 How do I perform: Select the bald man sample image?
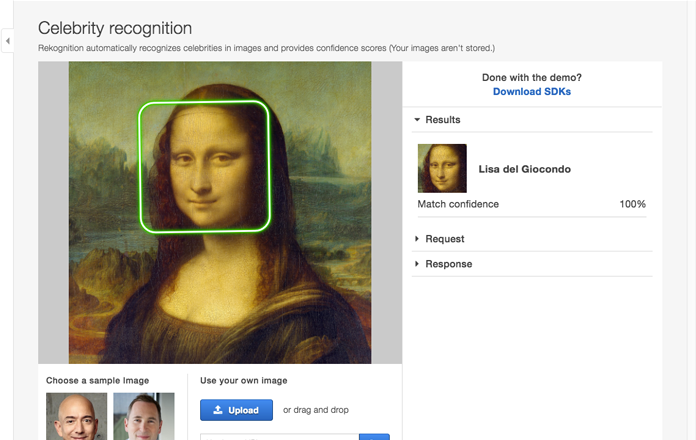click(x=76, y=416)
